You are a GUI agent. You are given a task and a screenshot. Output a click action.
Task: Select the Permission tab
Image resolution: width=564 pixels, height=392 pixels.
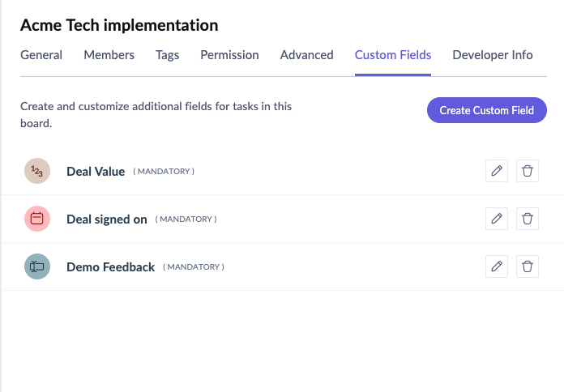pyautogui.click(x=229, y=55)
